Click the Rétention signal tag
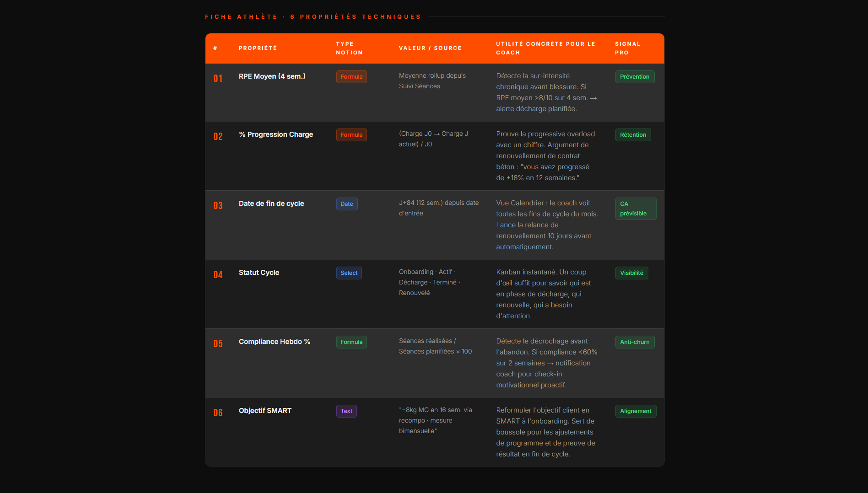 tap(633, 135)
